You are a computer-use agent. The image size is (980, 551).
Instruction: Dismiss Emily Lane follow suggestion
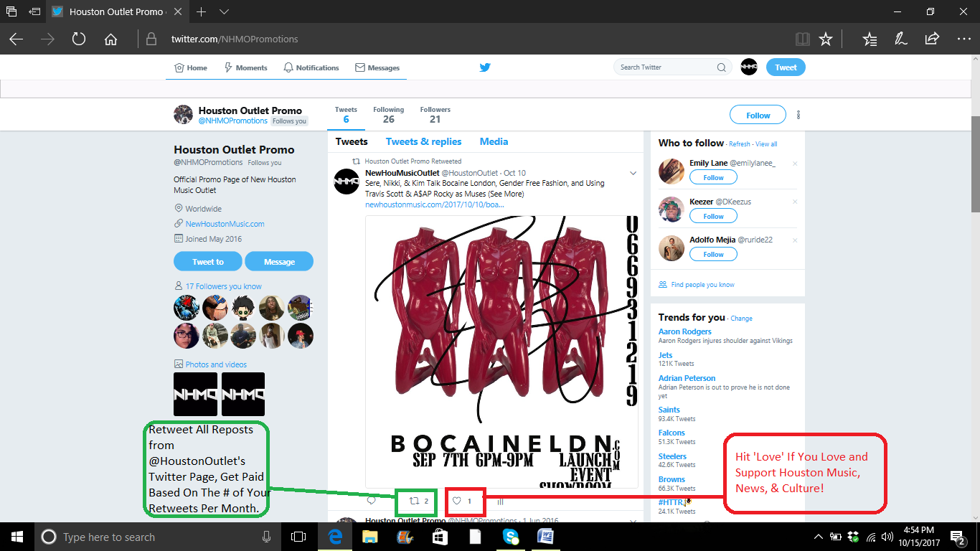coord(794,164)
